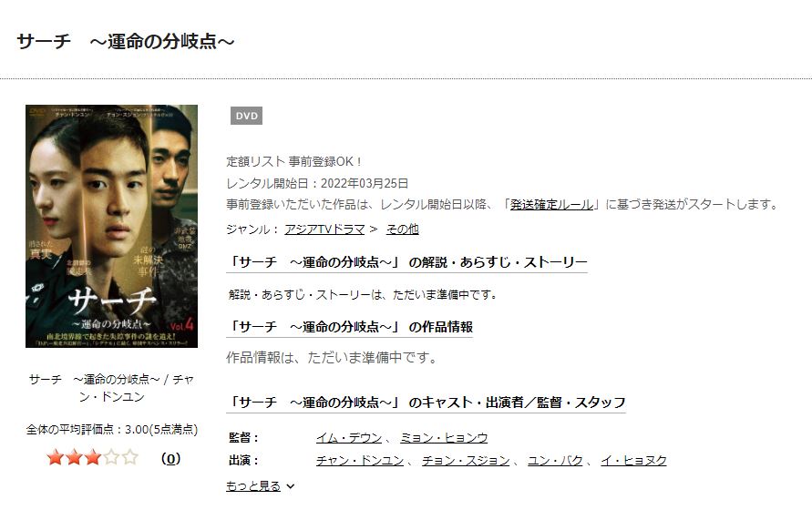Open cast member イ・ヒョヌク link
This screenshot has height=520, width=812.
click(634, 461)
